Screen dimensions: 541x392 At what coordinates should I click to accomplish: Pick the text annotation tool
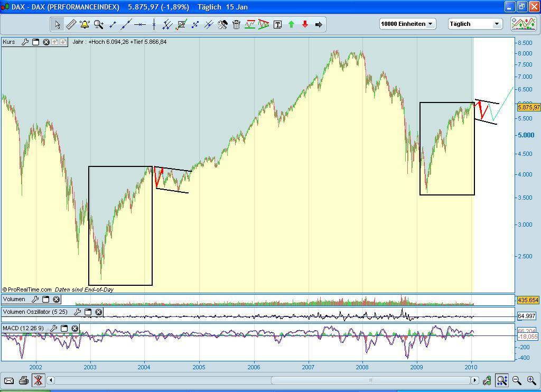click(x=277, y=24)
